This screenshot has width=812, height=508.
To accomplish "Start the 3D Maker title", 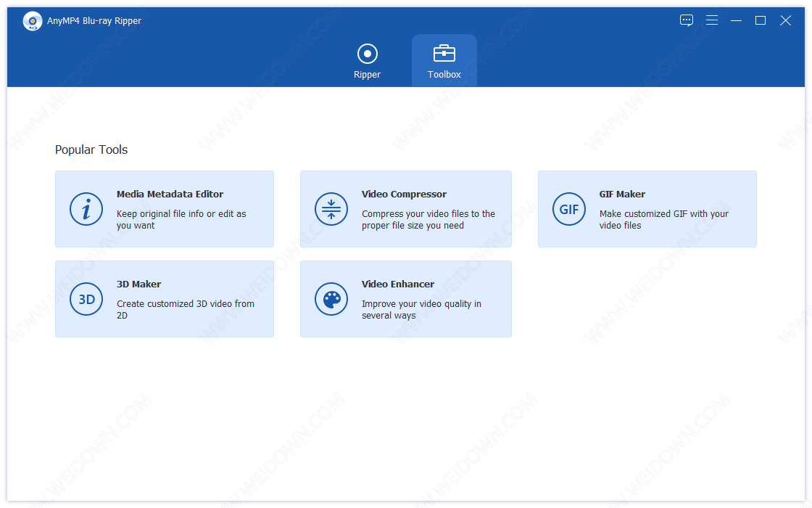I will 138,284.
